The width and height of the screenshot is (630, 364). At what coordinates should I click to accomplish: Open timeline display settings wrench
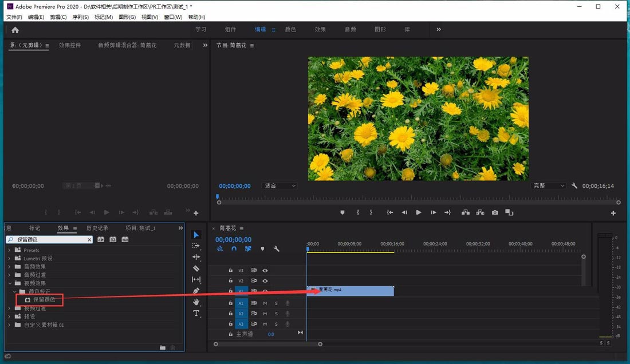coord(277,249)
